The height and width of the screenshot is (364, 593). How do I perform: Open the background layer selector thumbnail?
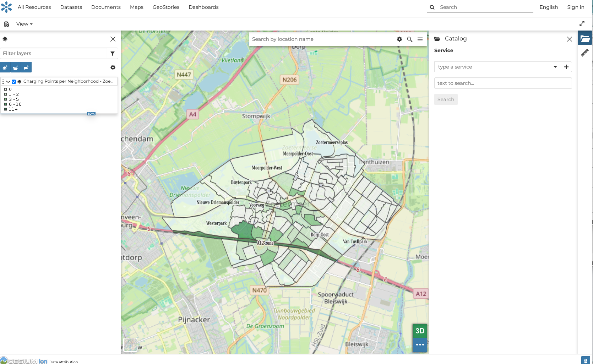point(130,344)
